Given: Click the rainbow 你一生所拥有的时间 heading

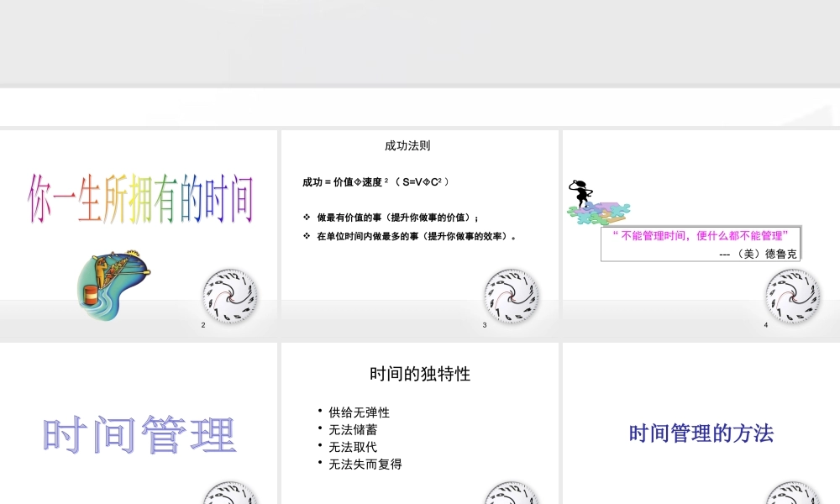Looking at the screenshot, I should pos(140,199).
